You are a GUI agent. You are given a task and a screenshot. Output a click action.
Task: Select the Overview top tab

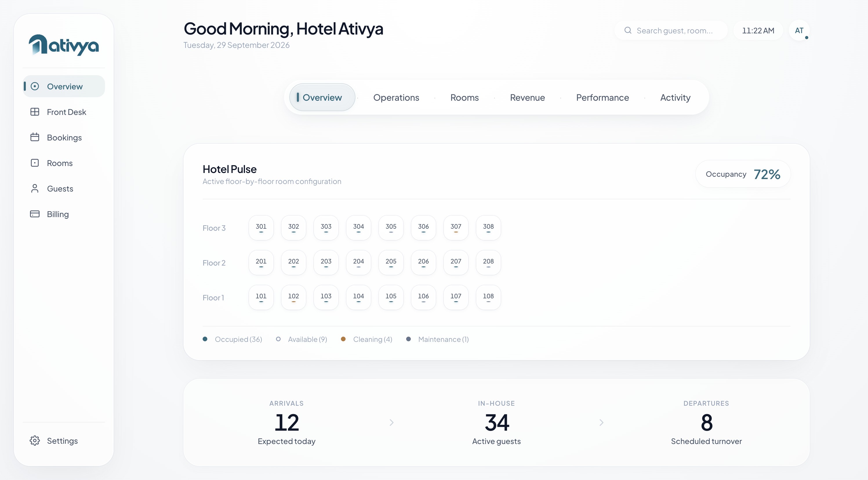click(x=322, y=98)
